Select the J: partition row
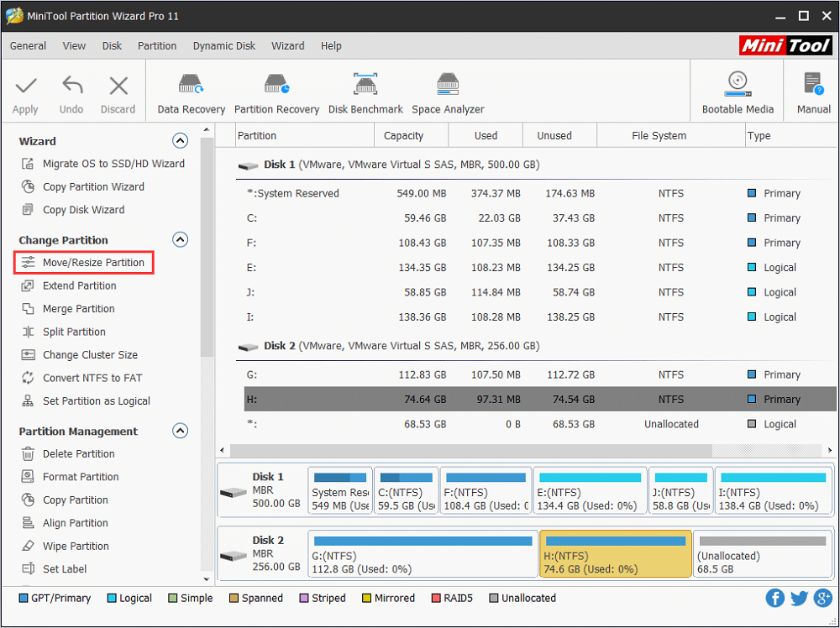This screenshot has width=840, height=628. point(540,292)
